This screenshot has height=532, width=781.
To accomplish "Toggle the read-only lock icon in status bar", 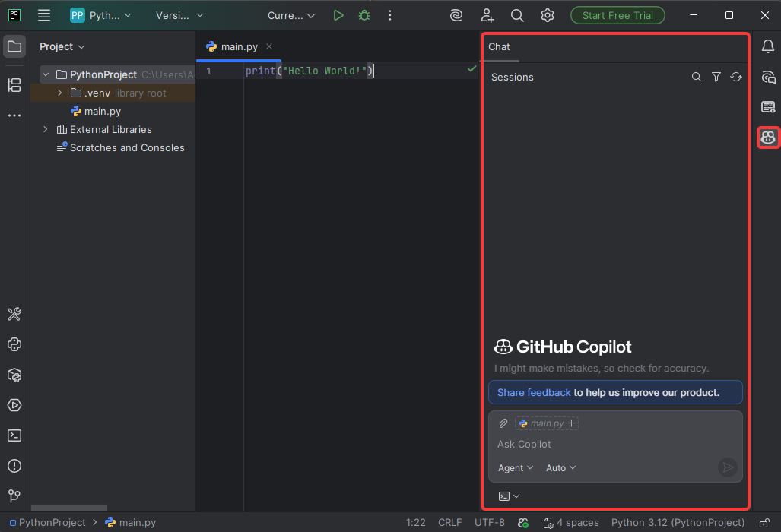I will pyautogui.click(x=764, y=523).
